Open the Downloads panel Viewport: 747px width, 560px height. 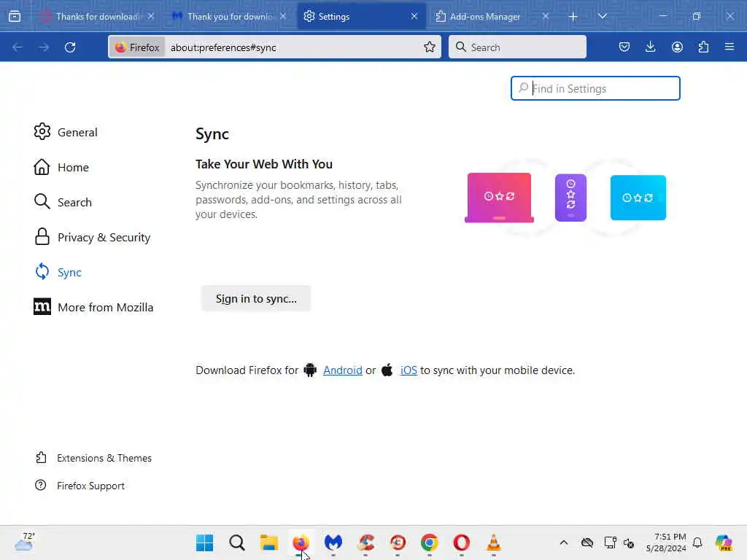click(650, 47)
